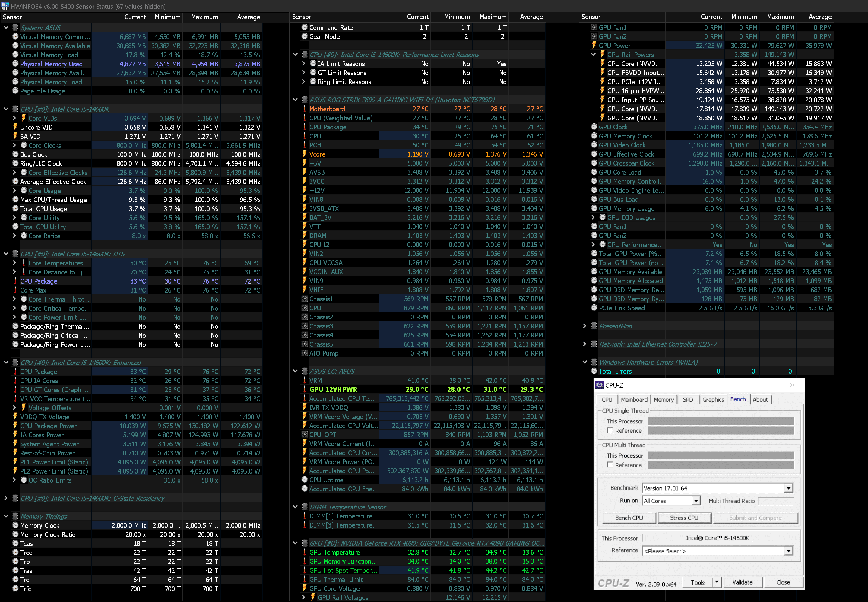Click the Bench CPU button

pyautogui.click(x=629, y=518)
